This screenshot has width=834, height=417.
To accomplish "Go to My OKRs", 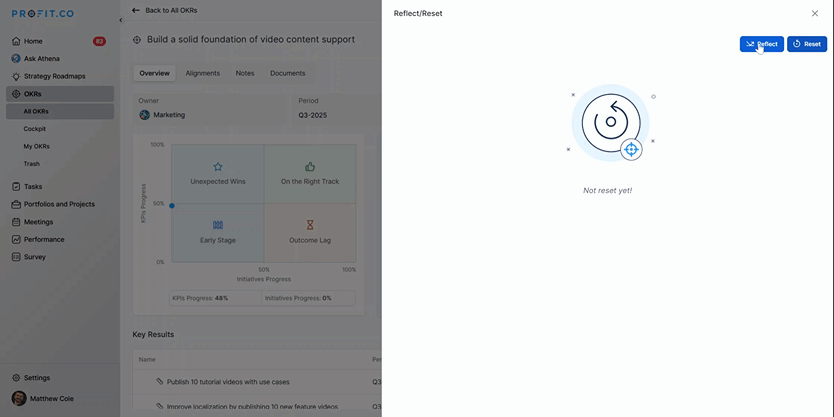I will [36, 146].
